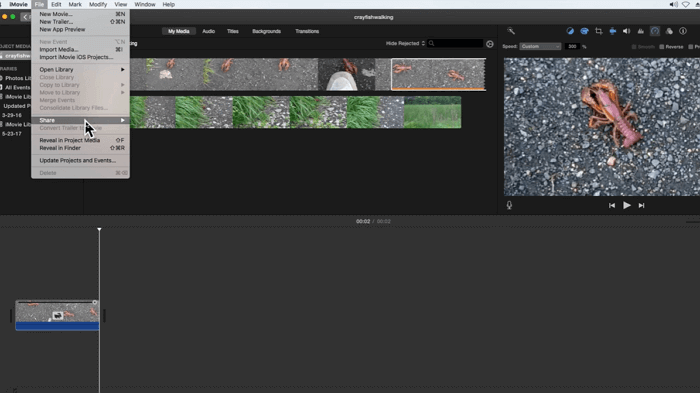The width and height of the screenshot is (700, 393).
Task: Open the Mark menu
Action: tap(75, 4)
